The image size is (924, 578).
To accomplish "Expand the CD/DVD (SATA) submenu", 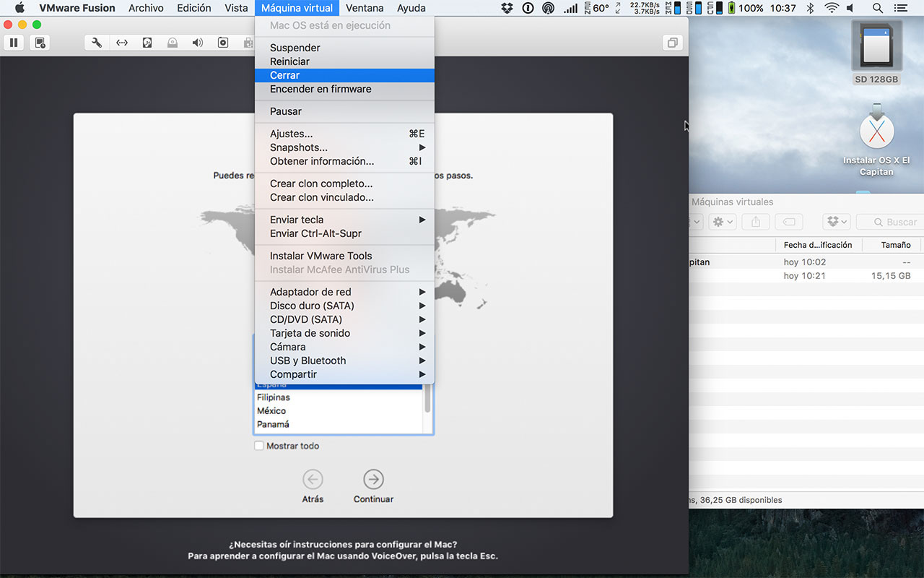I will click(x=344, y=319).
